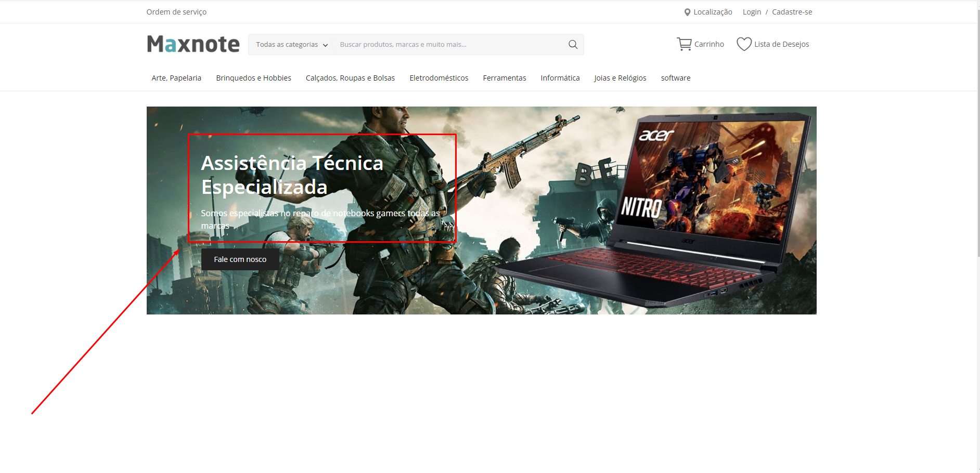The height and width of the screenshot is (473, 980).
Task: Open the Eletrodomésticos category
Action: pos(439,78)
